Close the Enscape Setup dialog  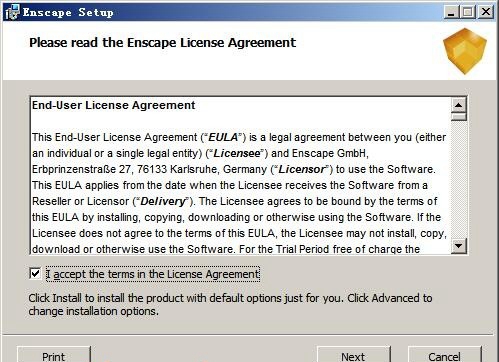point(486,12)
